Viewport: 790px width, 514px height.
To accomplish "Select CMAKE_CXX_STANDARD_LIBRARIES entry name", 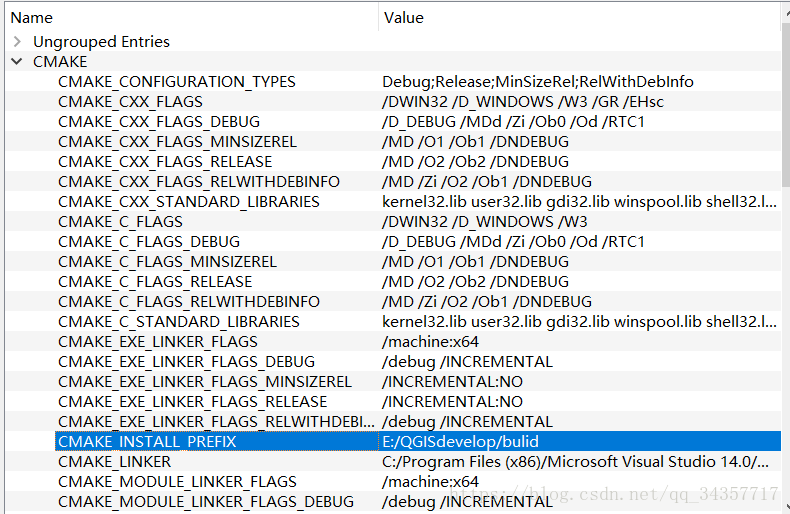I will tap(189, 202).
